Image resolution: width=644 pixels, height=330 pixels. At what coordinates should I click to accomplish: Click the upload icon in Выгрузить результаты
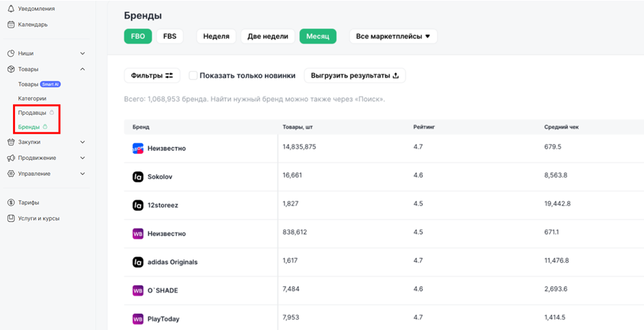click(x=396, y=75)
